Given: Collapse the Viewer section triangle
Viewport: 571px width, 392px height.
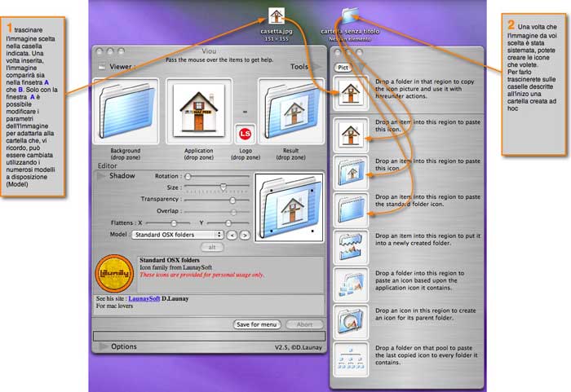Looking at the screenshot, I should (x=102, y=67).
